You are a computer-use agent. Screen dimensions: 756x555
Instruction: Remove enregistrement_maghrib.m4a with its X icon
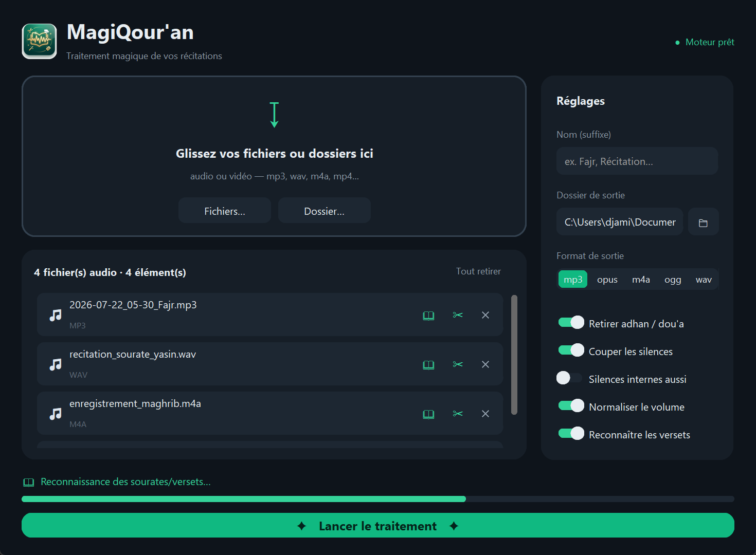point(485,414)
